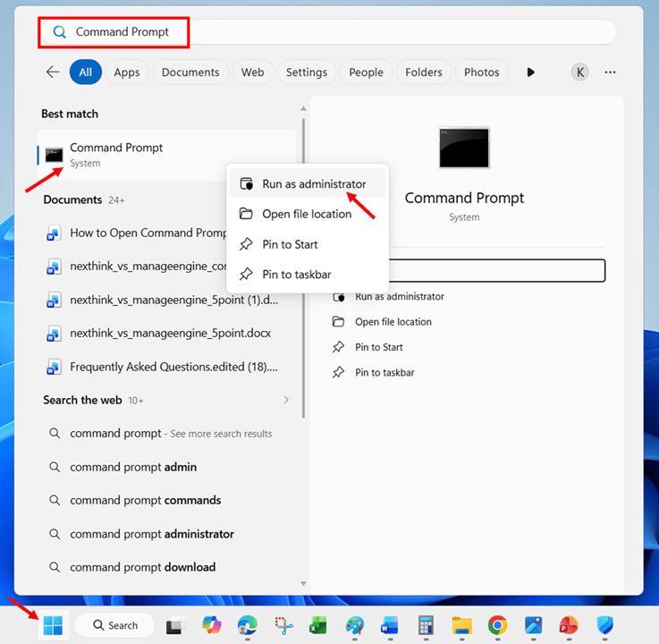
Task: Open Microsoft Edge from the taskbar
Action: pos(248,624)
